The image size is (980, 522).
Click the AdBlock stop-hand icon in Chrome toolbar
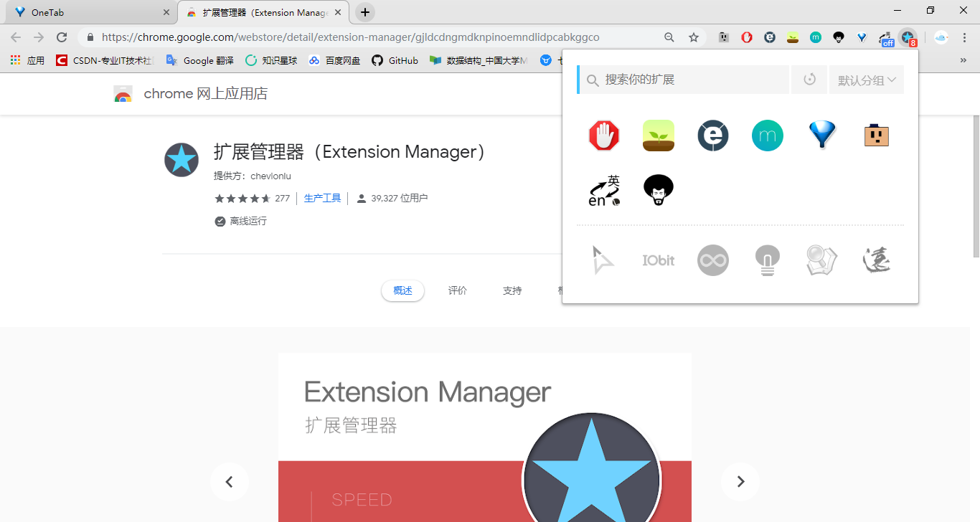747,37
